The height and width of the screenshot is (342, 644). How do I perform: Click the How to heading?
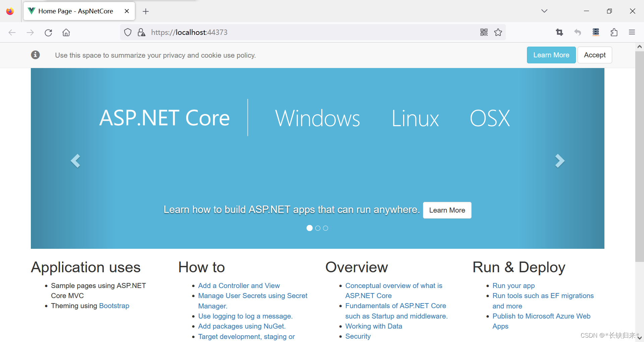tap(202, 267)
